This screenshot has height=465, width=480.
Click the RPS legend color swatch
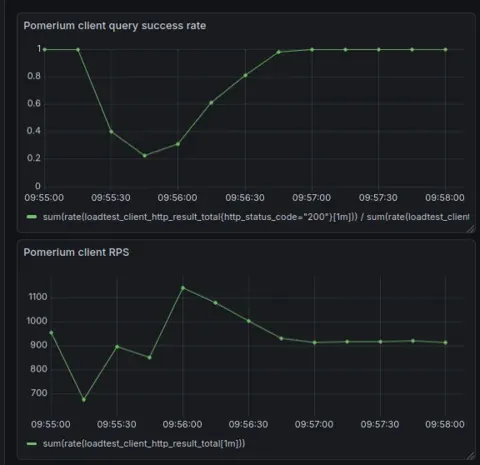pos(32,444)
